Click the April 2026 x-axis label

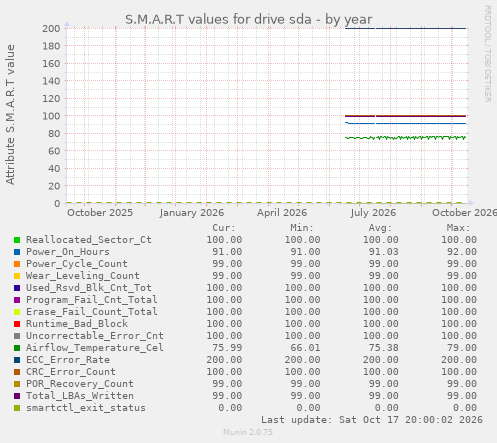click(282, 213)
